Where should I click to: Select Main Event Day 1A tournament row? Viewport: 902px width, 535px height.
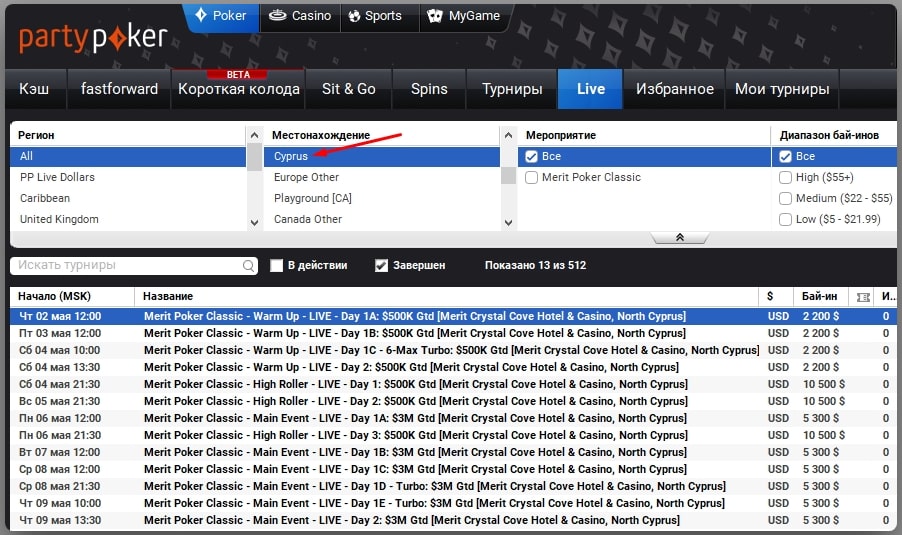tap(453, 418)
